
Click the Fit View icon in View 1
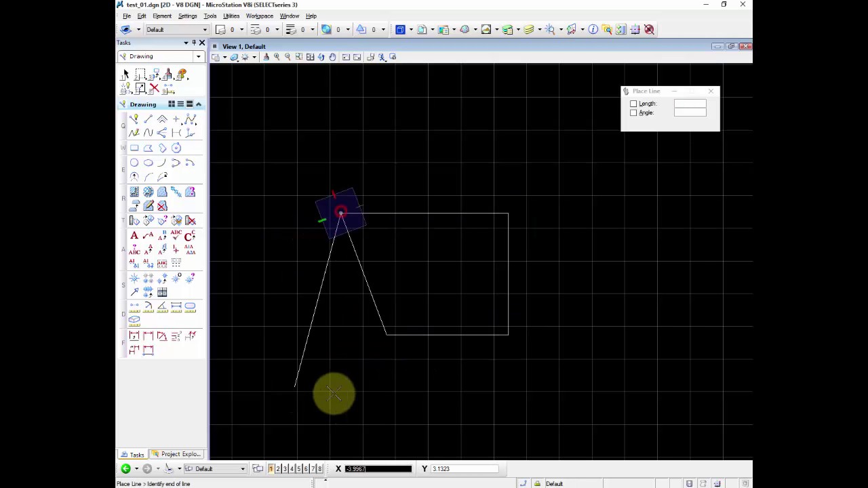click(310, 57)
